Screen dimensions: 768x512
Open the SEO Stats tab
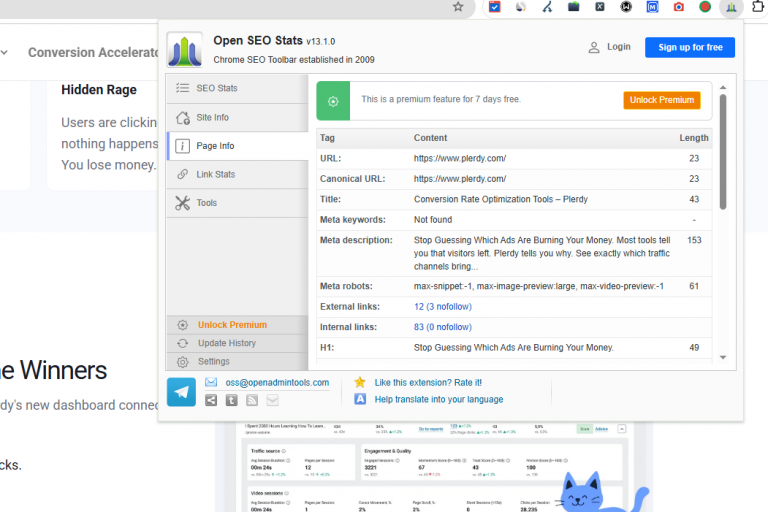[x=237, y=88]
